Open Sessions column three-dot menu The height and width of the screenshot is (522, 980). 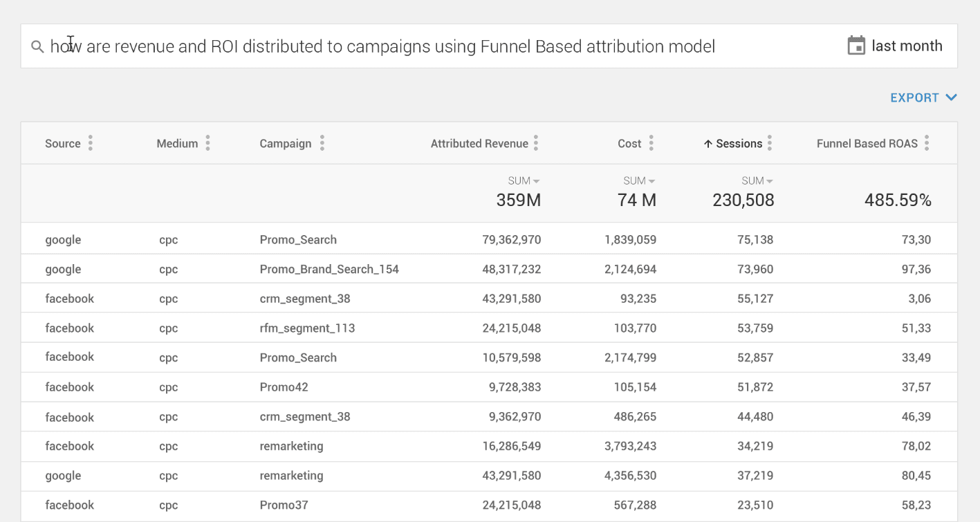770,143
